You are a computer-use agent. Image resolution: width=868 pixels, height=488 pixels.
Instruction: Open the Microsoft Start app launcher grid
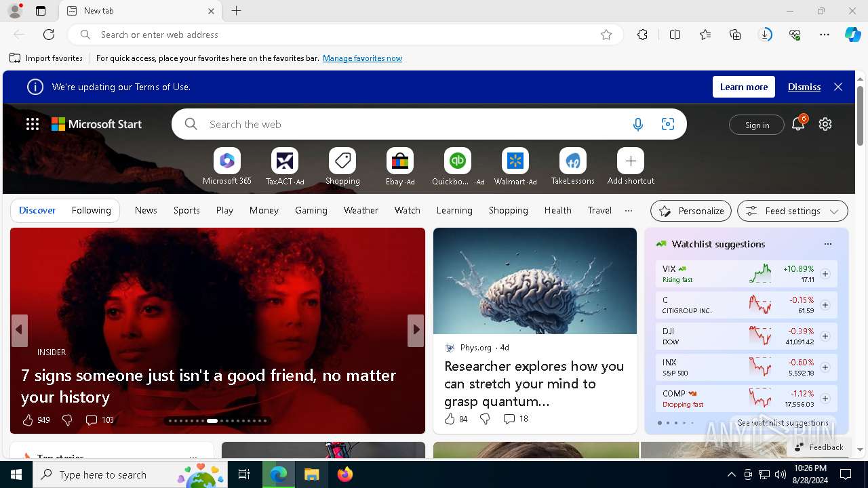[x=33, y=124]
